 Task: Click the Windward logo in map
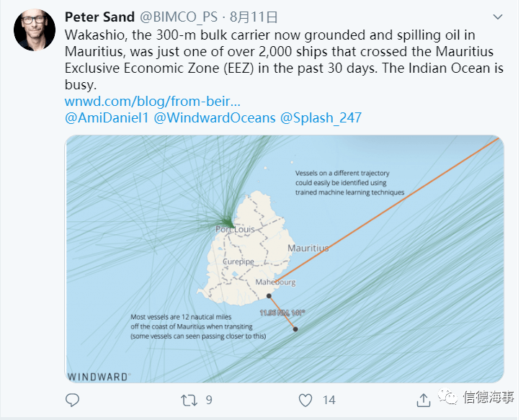[98, 377]
